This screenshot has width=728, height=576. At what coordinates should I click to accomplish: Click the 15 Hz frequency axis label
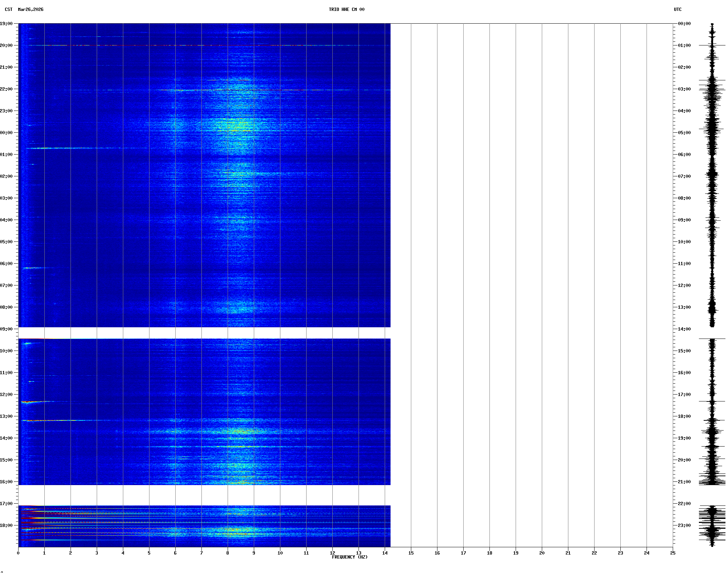pos(411,553)
